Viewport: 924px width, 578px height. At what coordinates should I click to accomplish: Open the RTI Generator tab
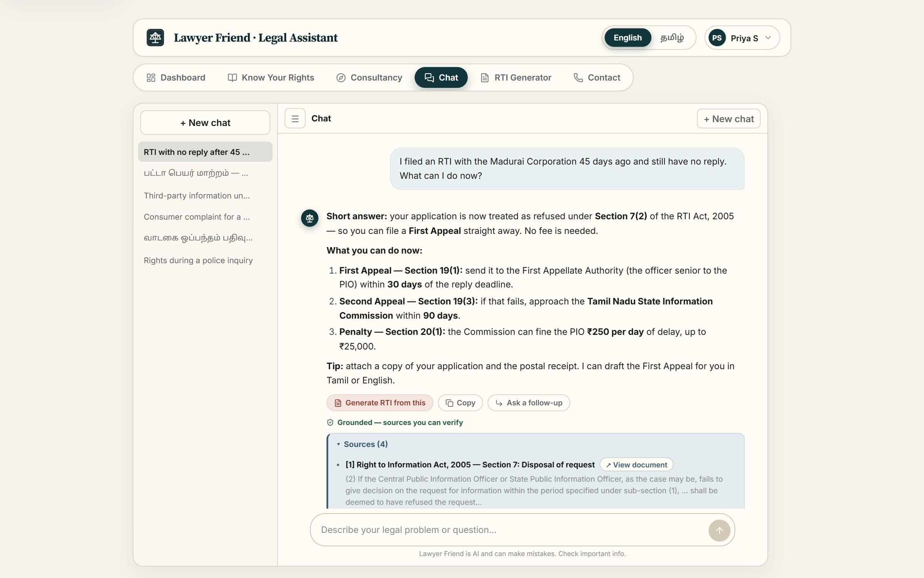click(x=516, y=78)
